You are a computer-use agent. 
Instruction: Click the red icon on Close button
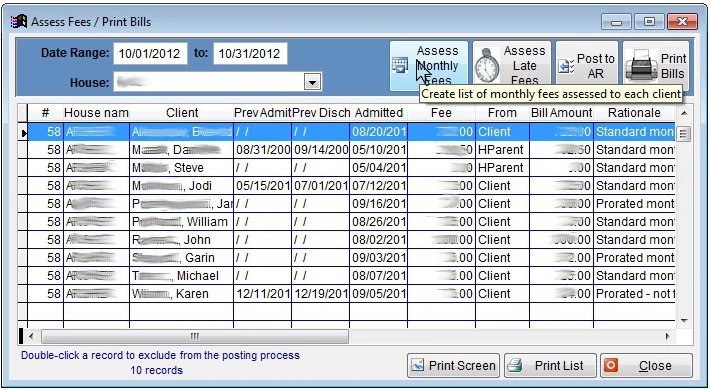[612, 365]
